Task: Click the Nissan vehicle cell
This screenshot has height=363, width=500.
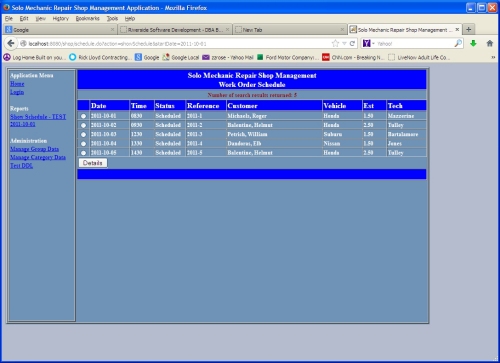Action: click(x=342, y=144)
